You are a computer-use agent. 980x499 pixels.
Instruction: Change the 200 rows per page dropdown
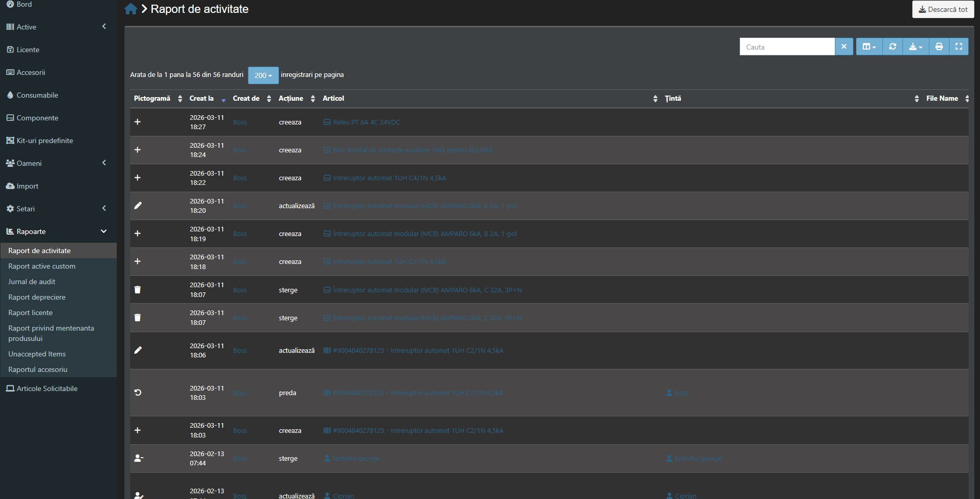(x=263, y=75)
